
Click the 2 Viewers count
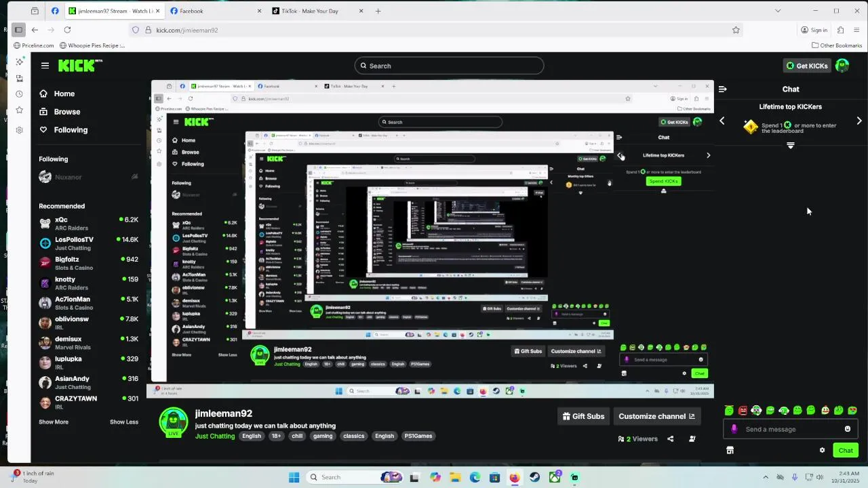click(x=637, y=439)
